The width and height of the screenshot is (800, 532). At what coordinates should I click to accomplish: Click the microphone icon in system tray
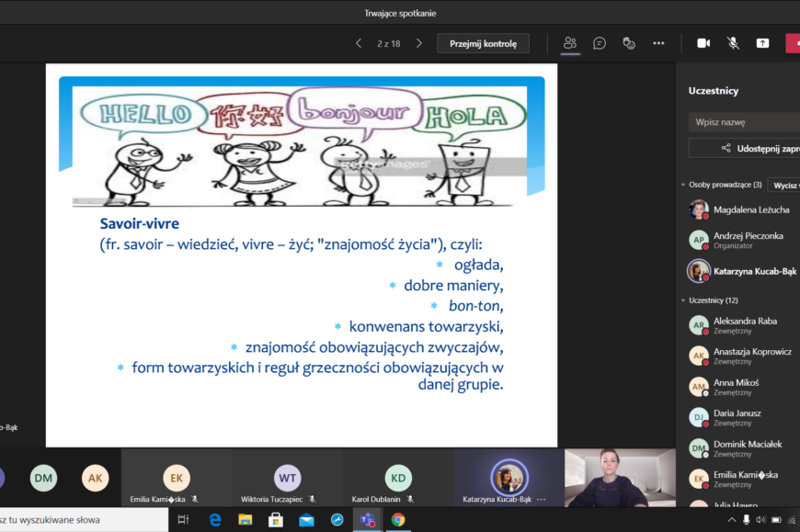tap(747, 520)
